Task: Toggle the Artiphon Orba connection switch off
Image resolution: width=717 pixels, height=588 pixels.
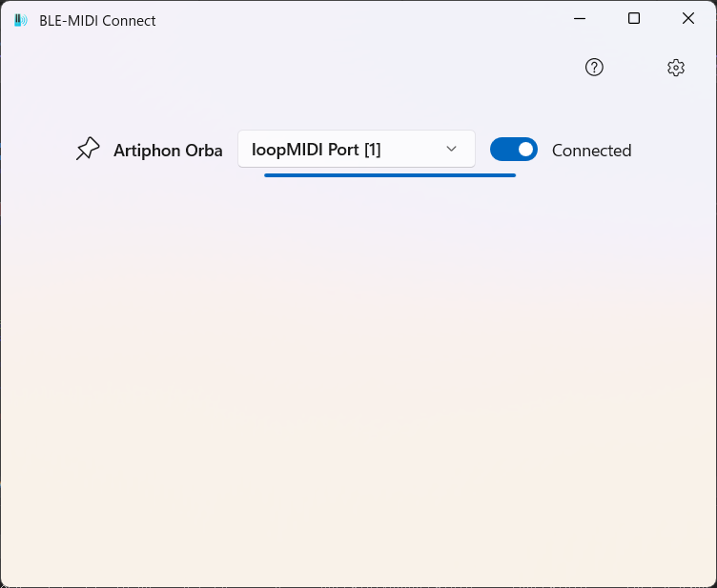Action: pos(514,150)
